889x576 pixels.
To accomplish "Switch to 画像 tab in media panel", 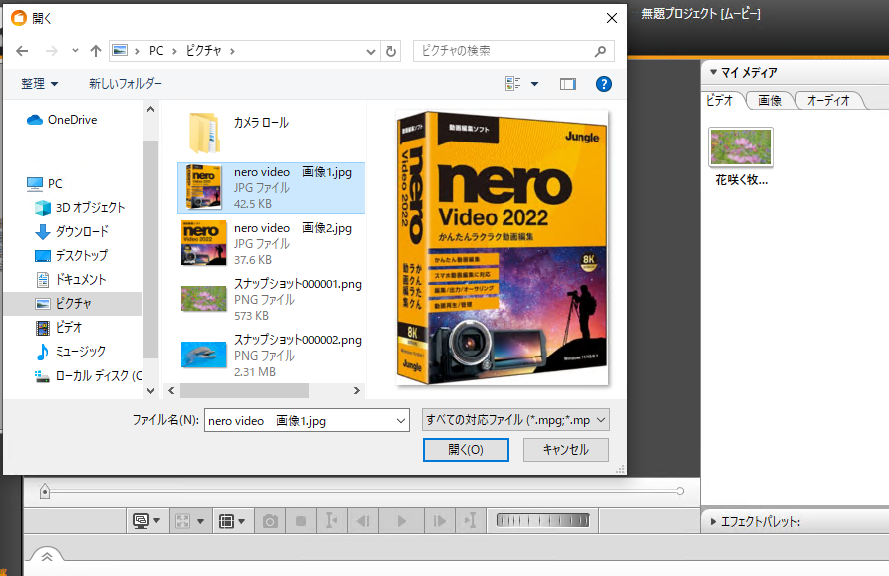I will coord(769,100).
